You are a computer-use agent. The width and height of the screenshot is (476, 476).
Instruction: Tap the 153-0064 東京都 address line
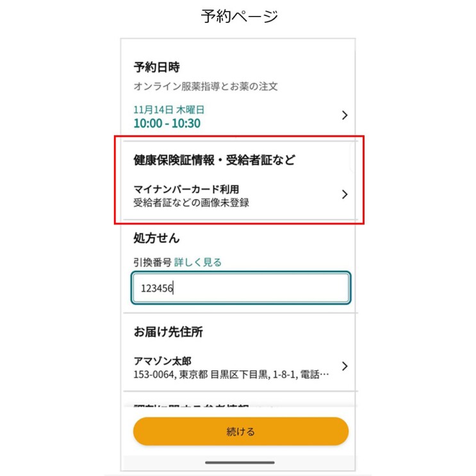(x=231, y=373)
